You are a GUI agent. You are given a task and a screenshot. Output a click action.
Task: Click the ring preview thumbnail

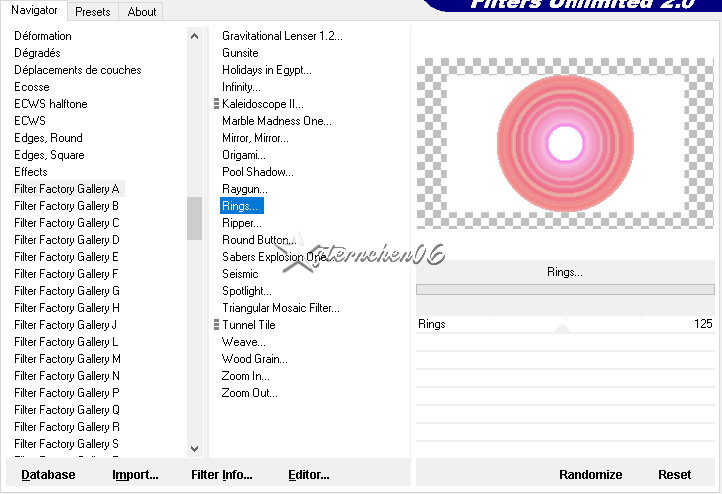565,143
